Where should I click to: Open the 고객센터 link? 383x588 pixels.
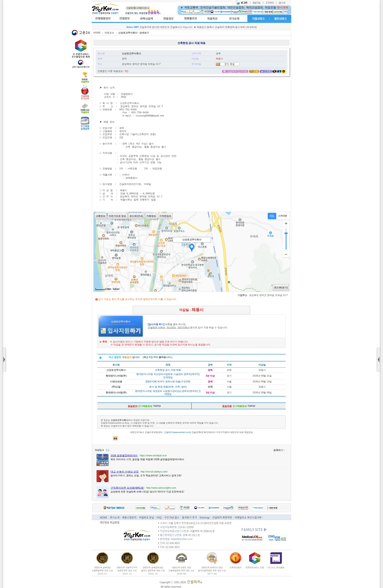269,3
